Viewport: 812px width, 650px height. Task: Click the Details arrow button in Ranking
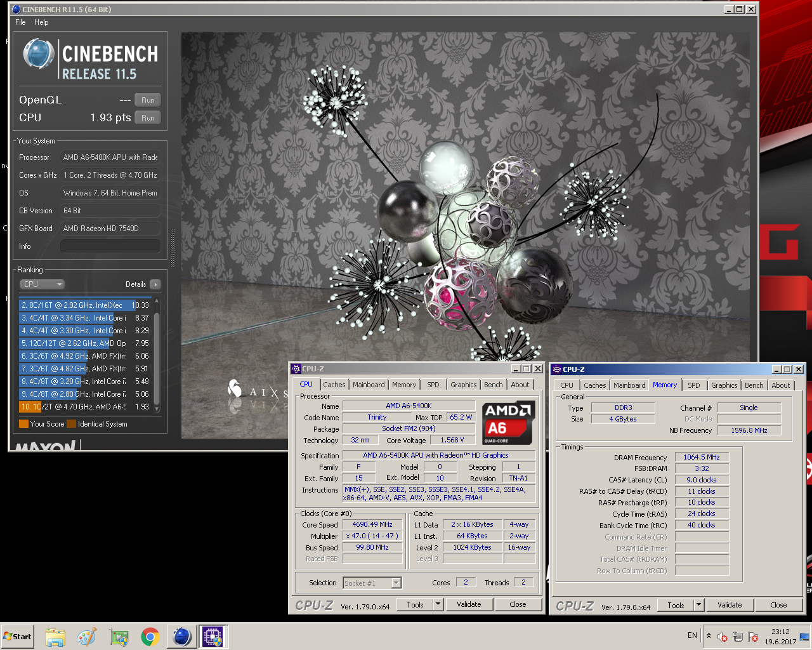point(155,284)
